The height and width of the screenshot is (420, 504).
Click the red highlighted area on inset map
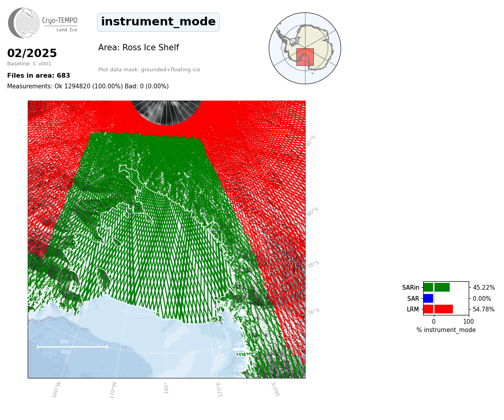[305, 57]
